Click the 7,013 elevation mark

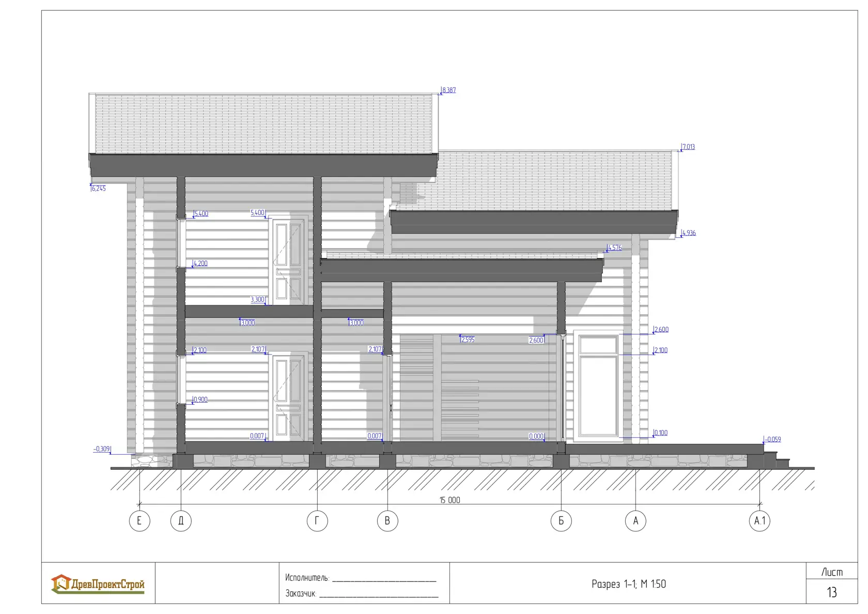[688, 147]
